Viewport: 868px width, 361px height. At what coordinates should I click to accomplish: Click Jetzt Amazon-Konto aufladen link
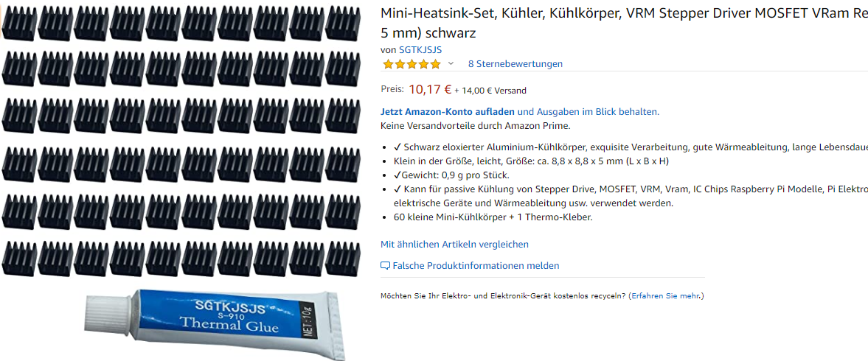[x=448, y=112]
